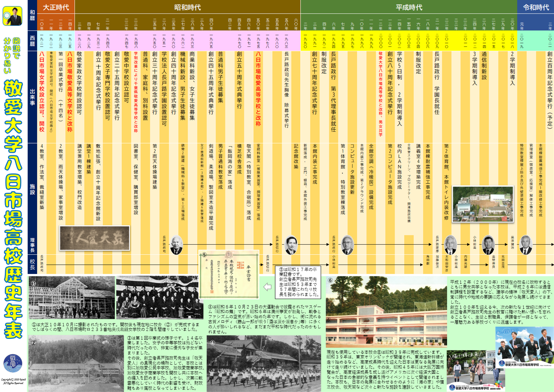Click the 出来事 row label
This screenshot has width=554, height=392.
pyautogui.click(x=32, y=97)
